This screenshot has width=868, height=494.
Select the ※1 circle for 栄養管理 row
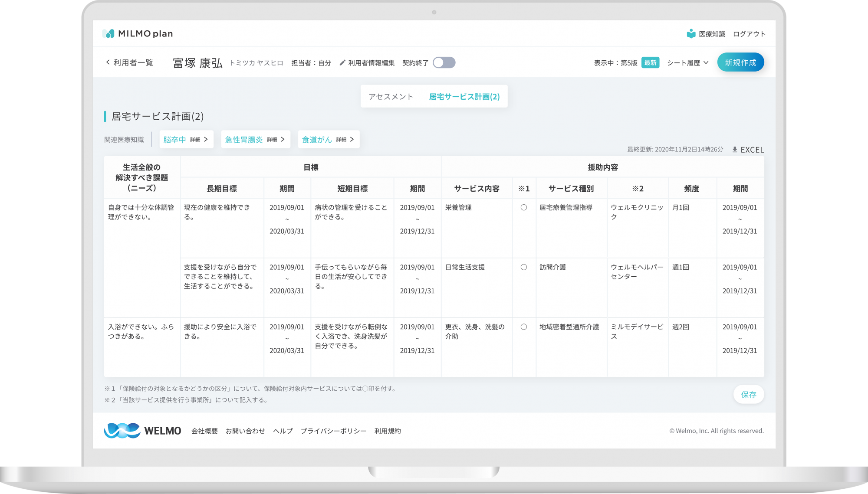click(x=524, y=208)
